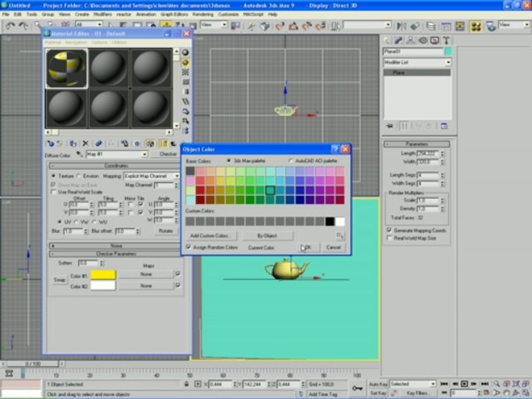Viewport: 532px width, 399px height.
Task: Select the AutoCAD ACI palette radio
Action: tap(290, 161)
